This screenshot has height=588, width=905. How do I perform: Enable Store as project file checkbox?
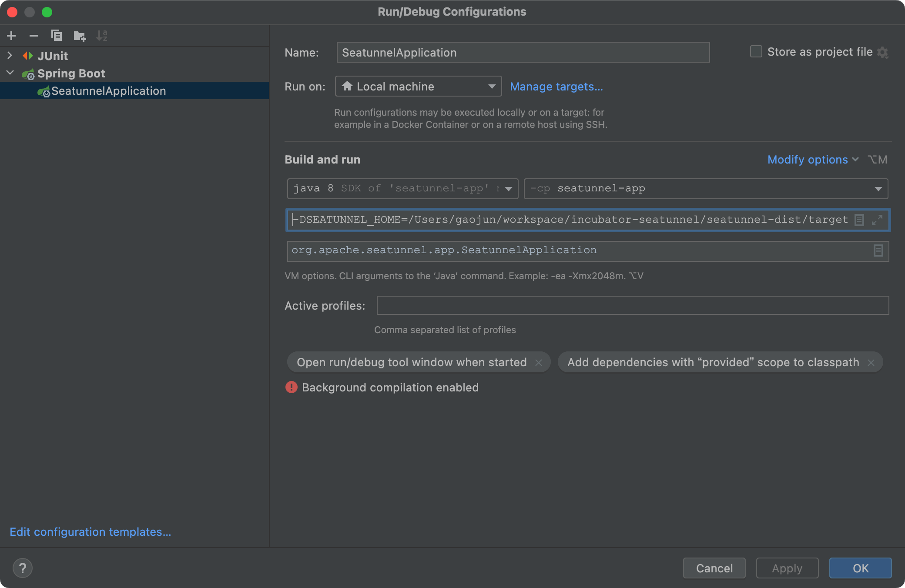tap(756, 52)
